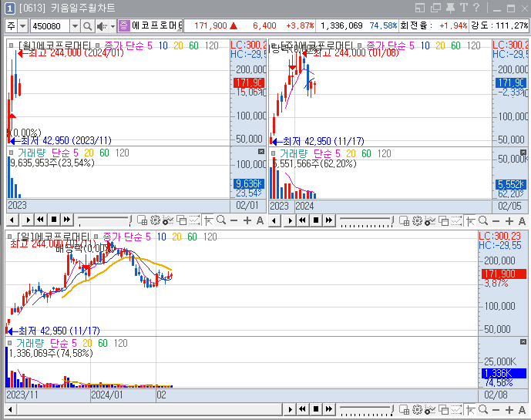The height and width of the screenshot is (420, 531).
Task: Toggle square marker before [일]에코프로머티 title
Action: (x=10, y=237)
